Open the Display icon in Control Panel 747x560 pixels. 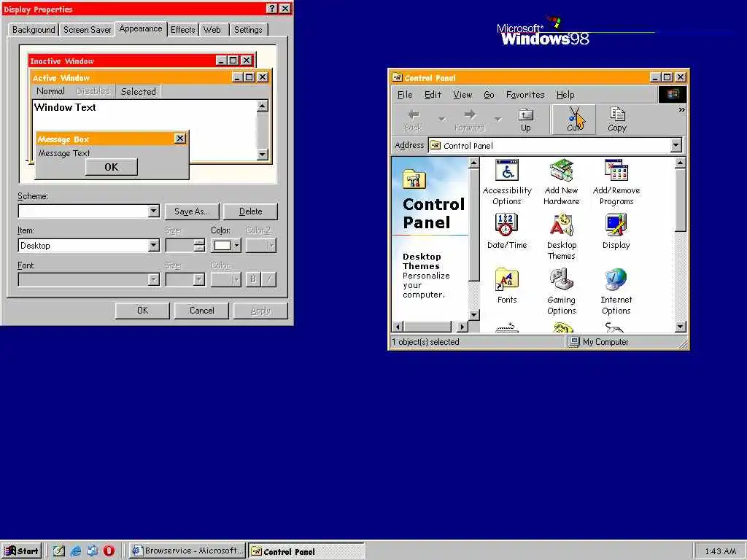[x=616, y=232]
